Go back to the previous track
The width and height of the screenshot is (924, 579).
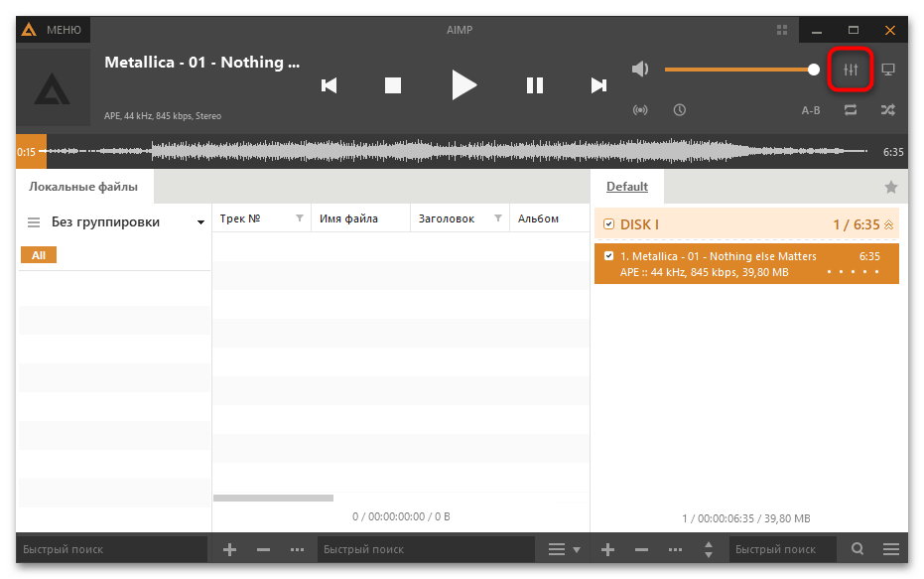pos(330,85)
